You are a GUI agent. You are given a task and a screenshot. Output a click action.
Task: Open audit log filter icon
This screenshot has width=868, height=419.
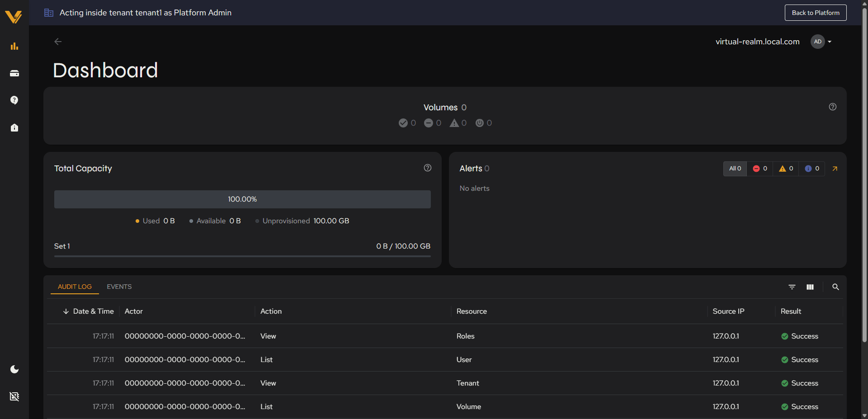pos(792,287)
